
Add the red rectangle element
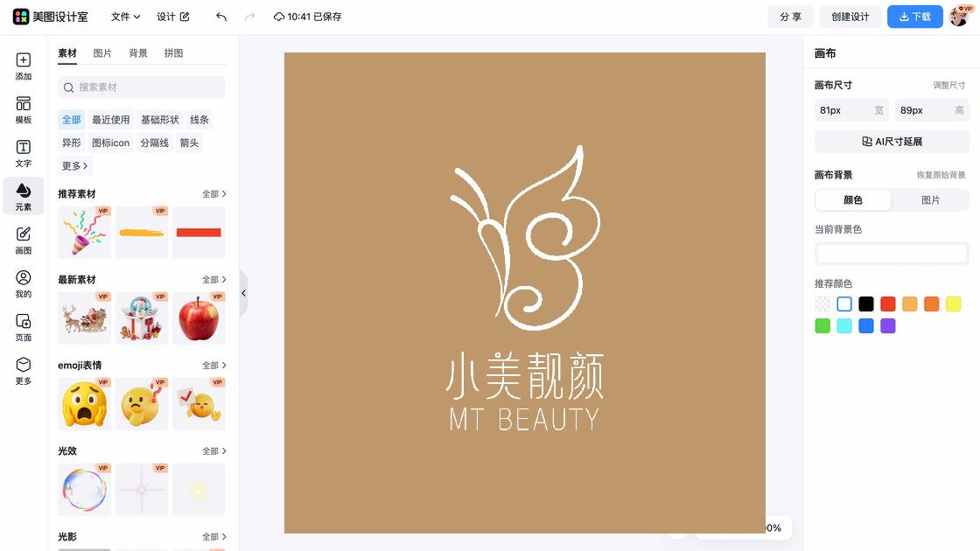coord(199,233)
